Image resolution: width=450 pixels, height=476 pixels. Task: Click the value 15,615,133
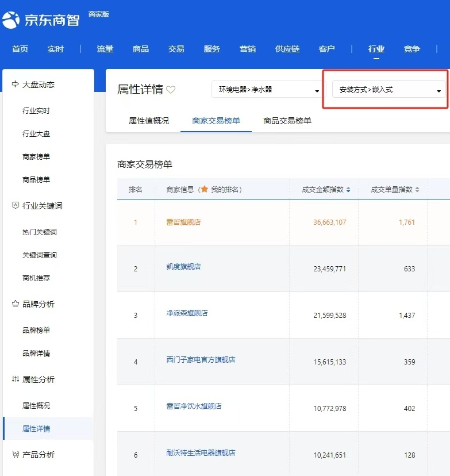329,362
